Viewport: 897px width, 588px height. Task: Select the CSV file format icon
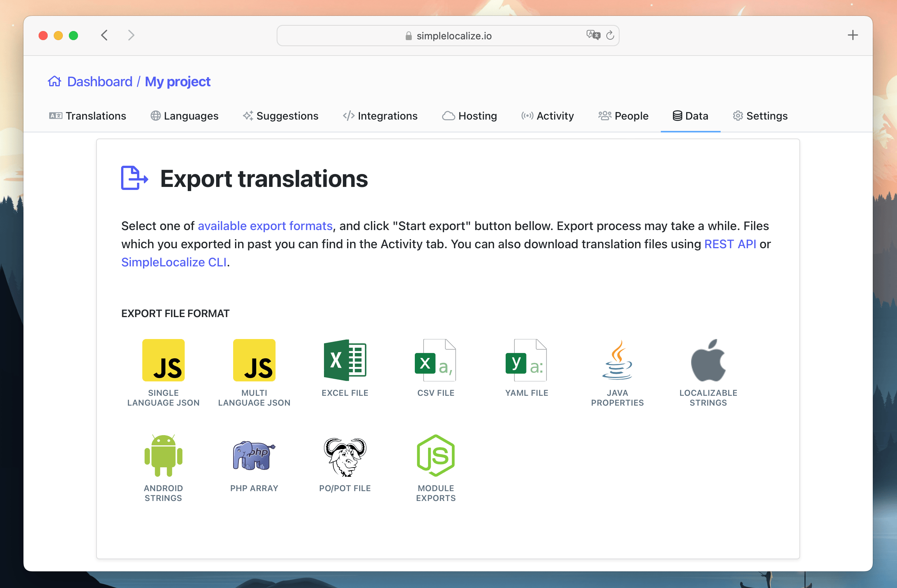[x=436, y=360]
